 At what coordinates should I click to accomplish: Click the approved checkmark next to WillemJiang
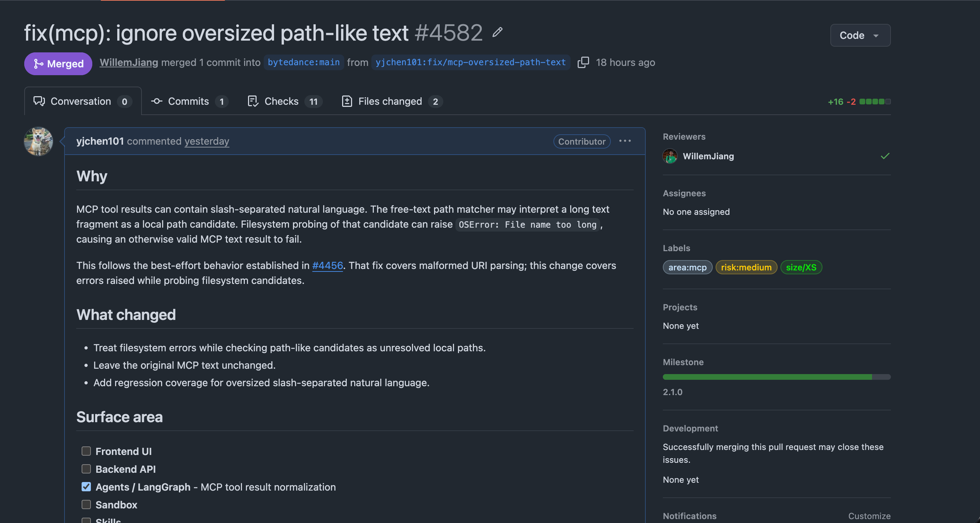point(885,156)
